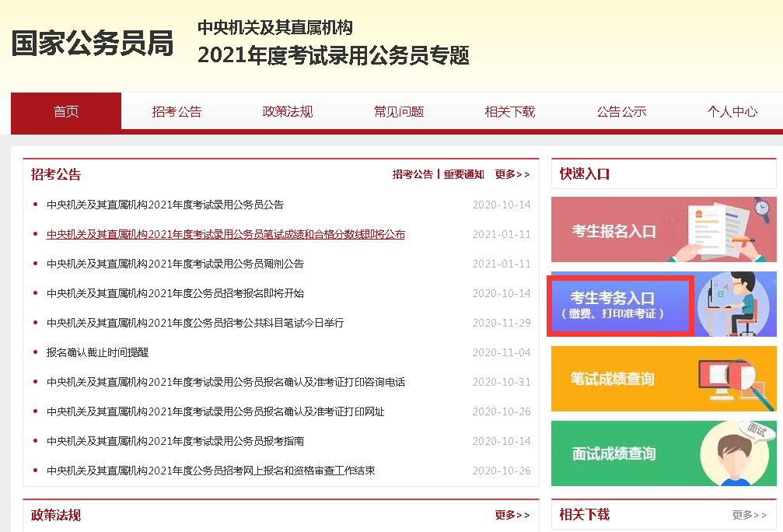Open the 个人中心 tab
Screen dimensions: 783x532
[732, 111]
